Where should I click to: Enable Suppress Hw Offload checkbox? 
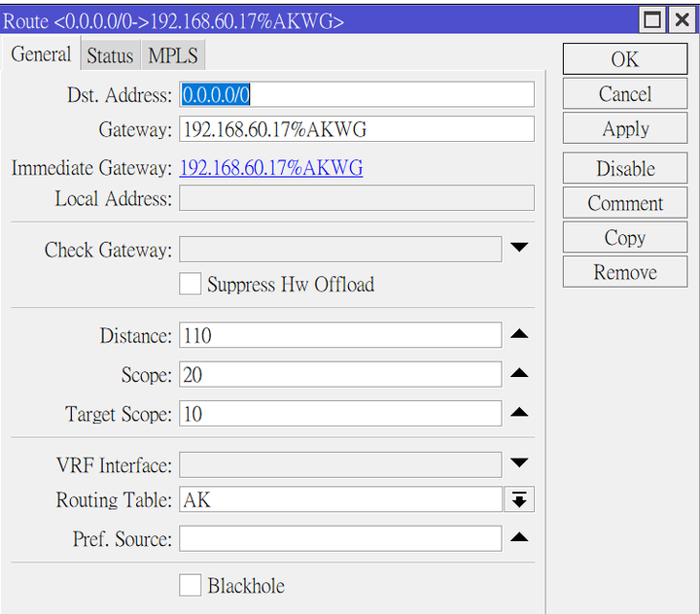click(191, 284)
